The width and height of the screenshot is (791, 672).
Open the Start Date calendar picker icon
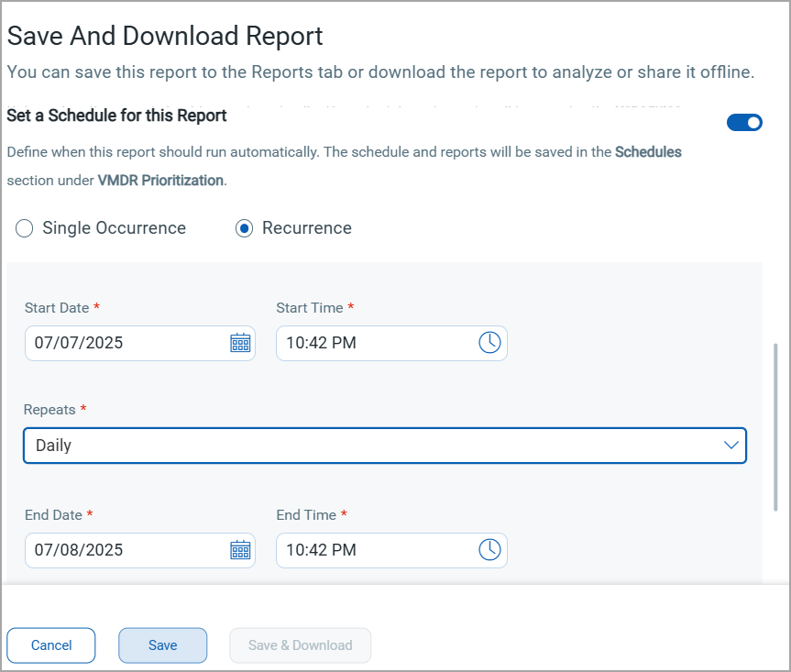[240, 343]
